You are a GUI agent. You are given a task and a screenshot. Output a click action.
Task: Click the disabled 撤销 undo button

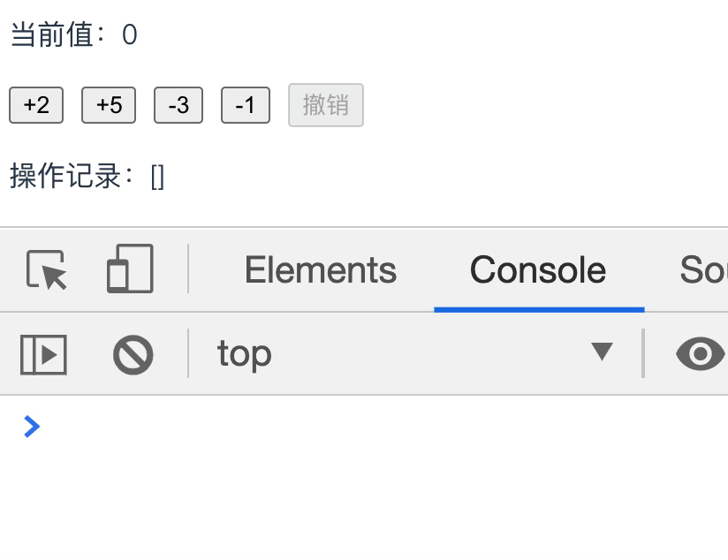(x=326, y=105)
